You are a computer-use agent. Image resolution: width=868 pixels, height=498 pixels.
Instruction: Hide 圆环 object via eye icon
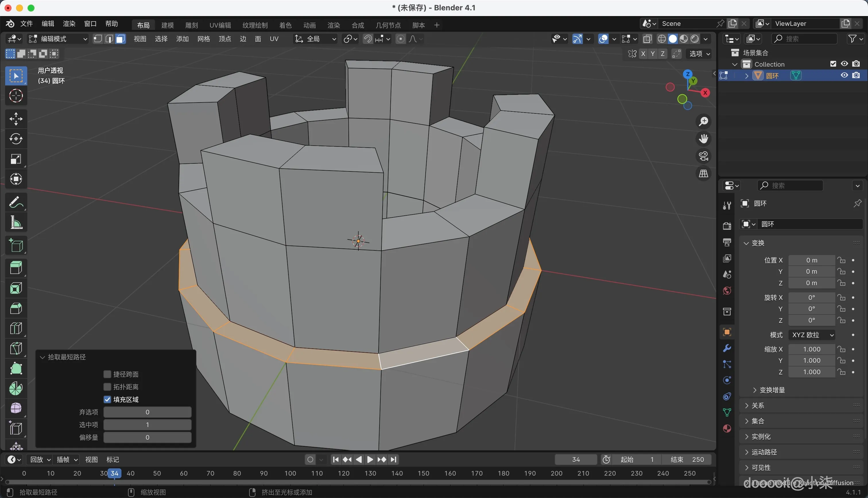[844, 75]
